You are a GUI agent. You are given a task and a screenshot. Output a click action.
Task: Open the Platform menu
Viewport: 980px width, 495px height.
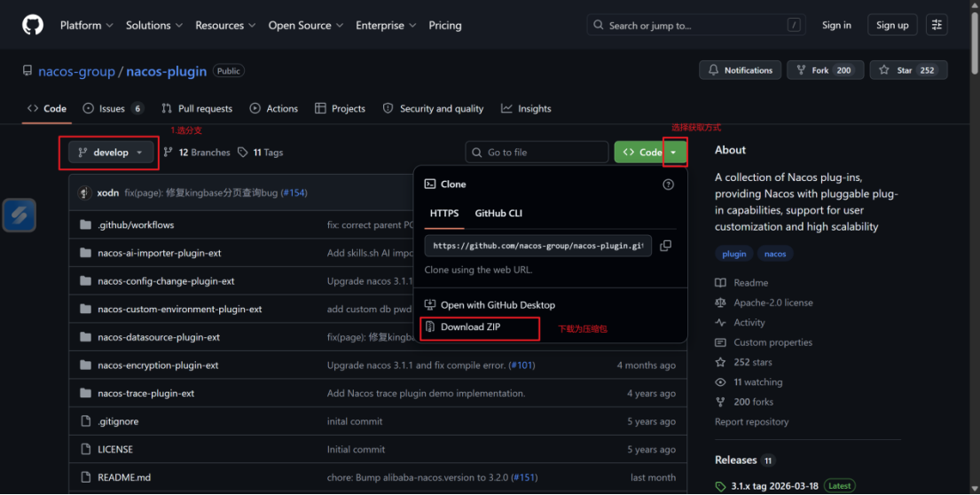click(x=86, y=26)
